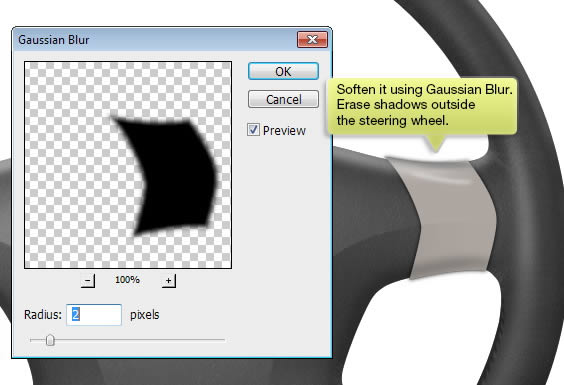
Task: Close the Gaussian Blur dialog with X
Action: [x=312, y=39]
